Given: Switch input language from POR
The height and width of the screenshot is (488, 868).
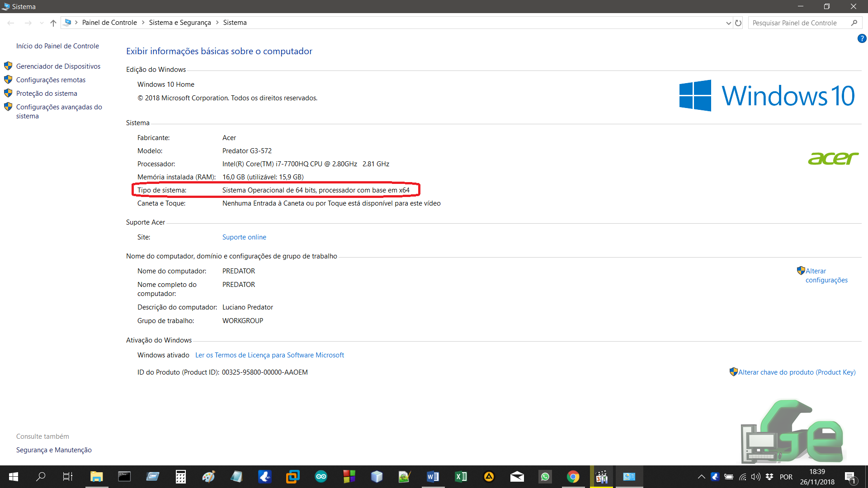Looking at the screenshot, I should (x=786, y=477).
